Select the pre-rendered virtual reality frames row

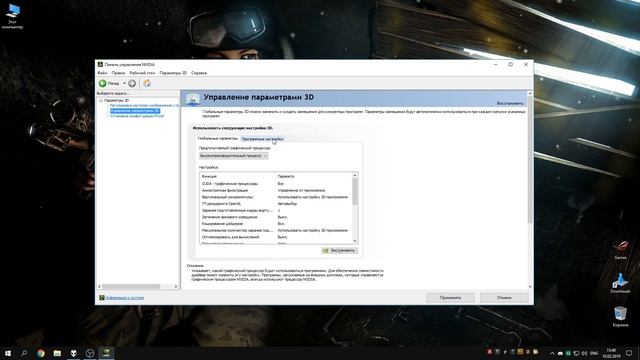pos(276,210)
